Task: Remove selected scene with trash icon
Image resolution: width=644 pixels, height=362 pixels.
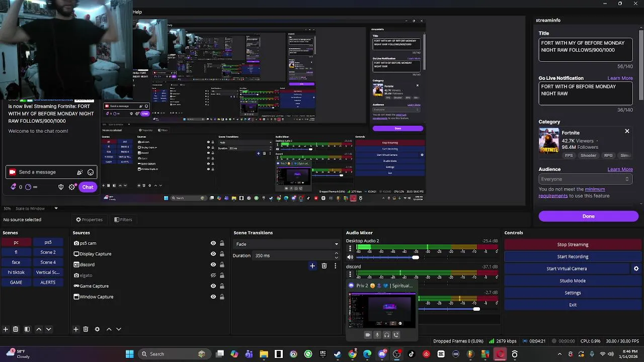Action: 16,329
